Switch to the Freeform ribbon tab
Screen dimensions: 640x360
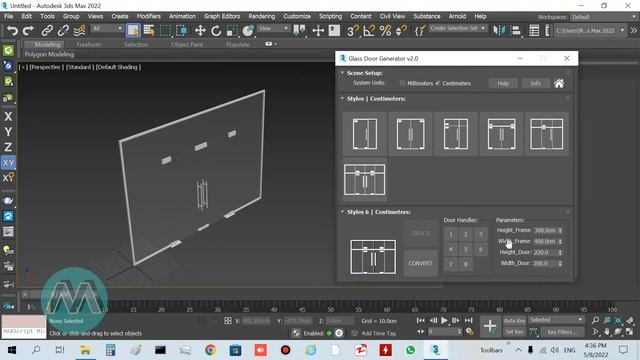tap(89, 44)
